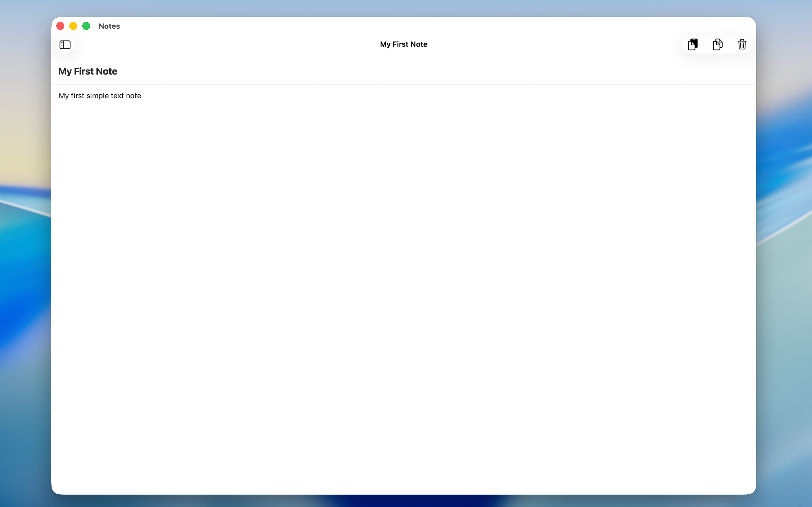Maximize the window with the green button
The height and width of the screenshot is (507, 812).
tap(86, 26)
